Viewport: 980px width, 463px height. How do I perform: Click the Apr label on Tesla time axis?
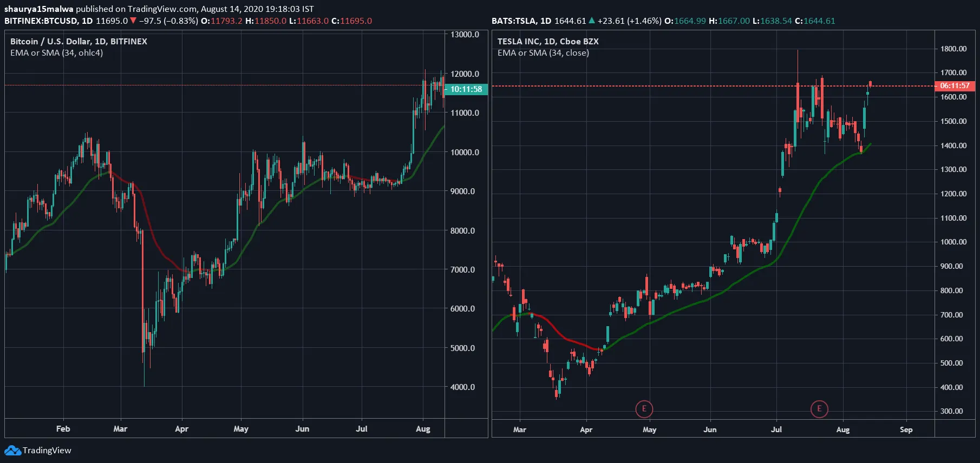click(586, 429)
